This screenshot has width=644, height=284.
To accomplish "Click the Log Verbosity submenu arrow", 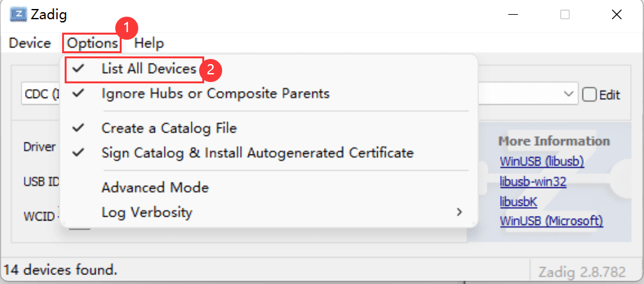I will pyautogui.click(x=459, y=212).
